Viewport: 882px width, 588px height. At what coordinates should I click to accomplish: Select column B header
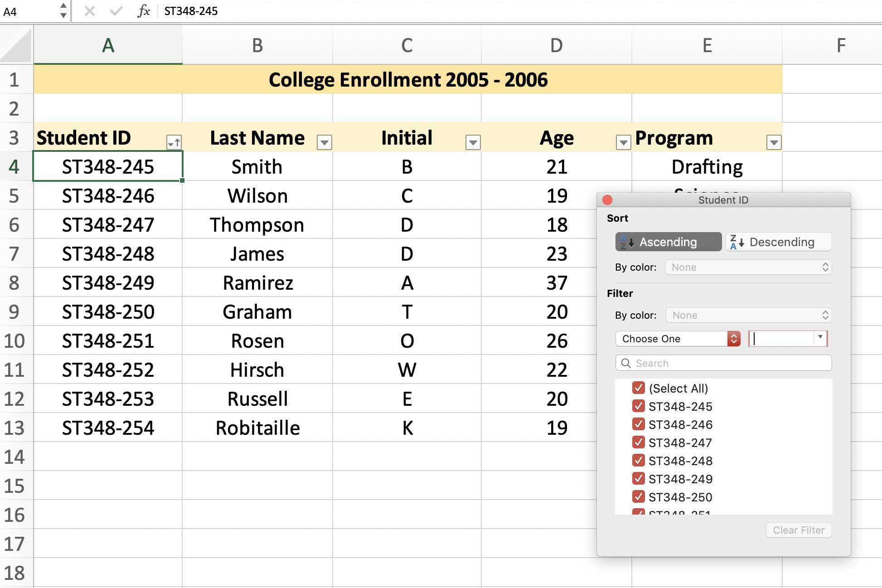[x=257, y=45]
